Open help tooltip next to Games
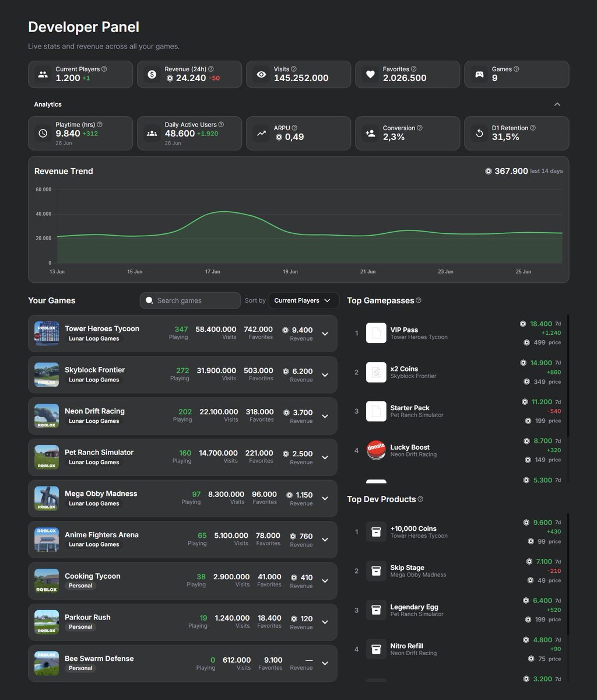Image resolution: width=597 pixels, height=700 pixels. point(516,69)
